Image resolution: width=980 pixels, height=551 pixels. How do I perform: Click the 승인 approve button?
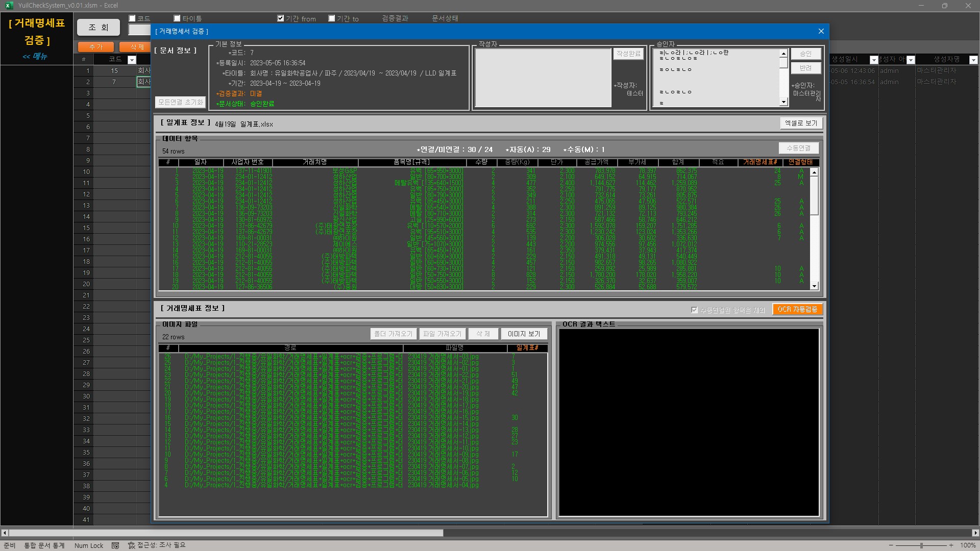tap(806, 54)
